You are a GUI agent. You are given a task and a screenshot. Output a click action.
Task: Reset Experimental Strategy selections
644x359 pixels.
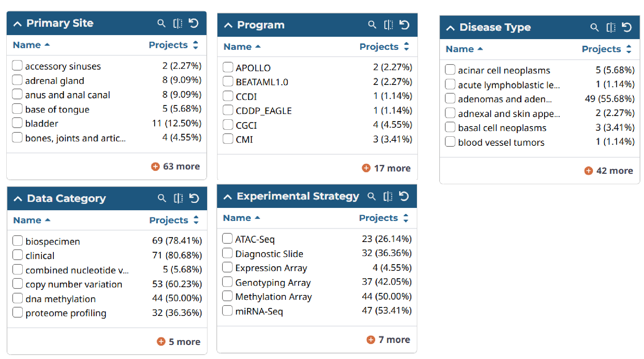[404, 196]
